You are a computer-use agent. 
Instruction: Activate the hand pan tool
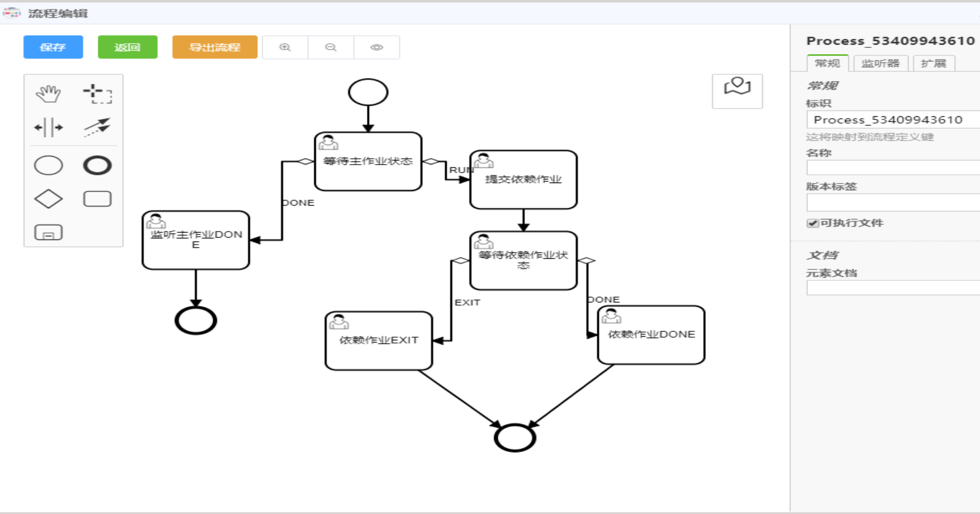click(48, 94)
